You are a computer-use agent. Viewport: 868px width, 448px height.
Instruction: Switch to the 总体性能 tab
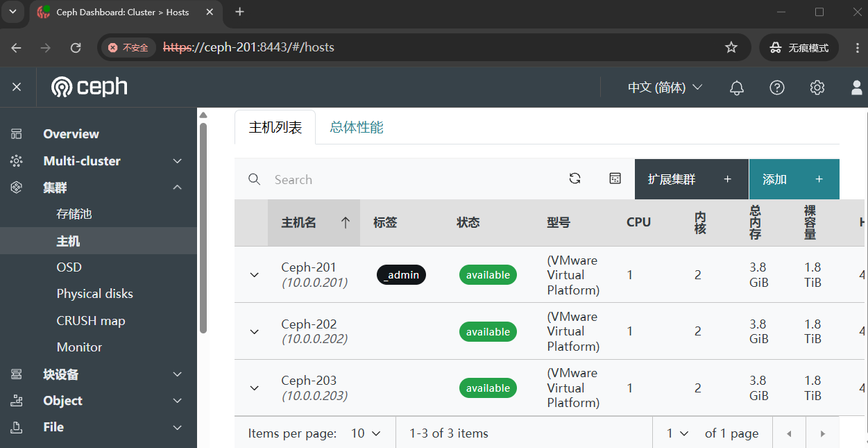click(x=357, y=127)
